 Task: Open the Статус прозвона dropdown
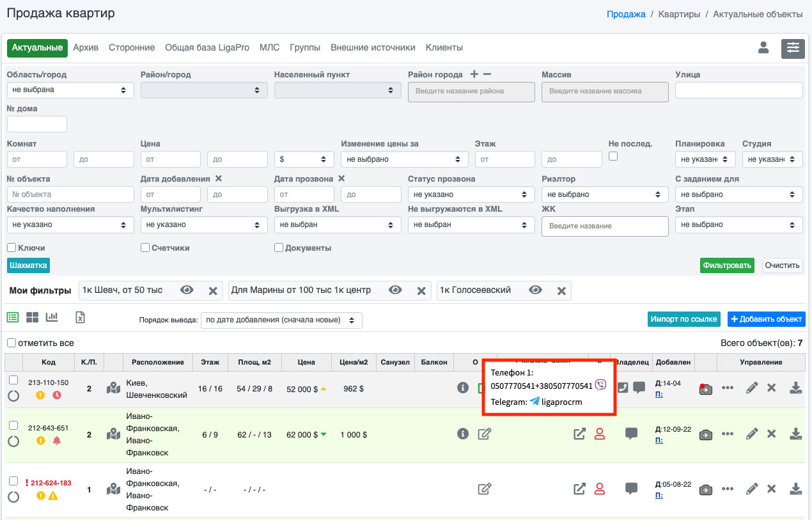471,194
